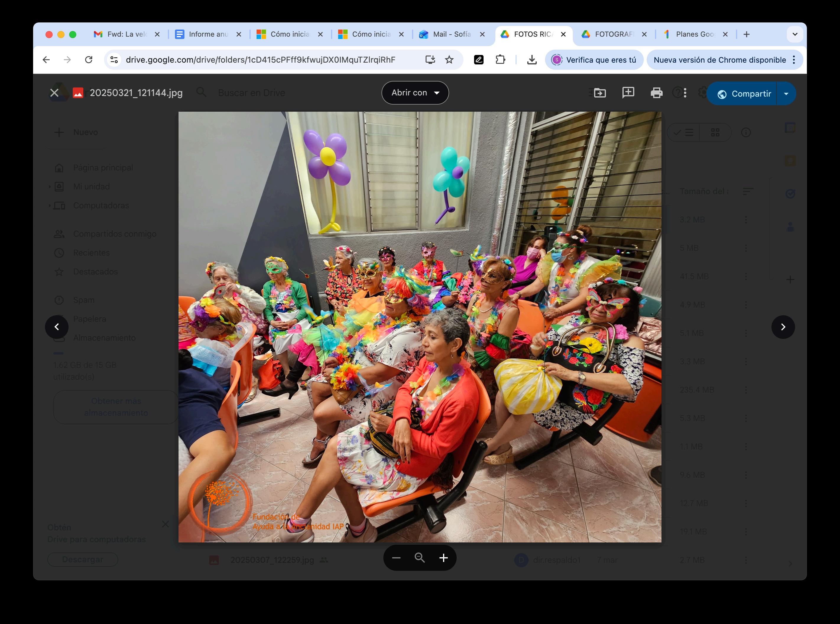
Task: Zoom in with the plus icon
Action: pos(444,558)
